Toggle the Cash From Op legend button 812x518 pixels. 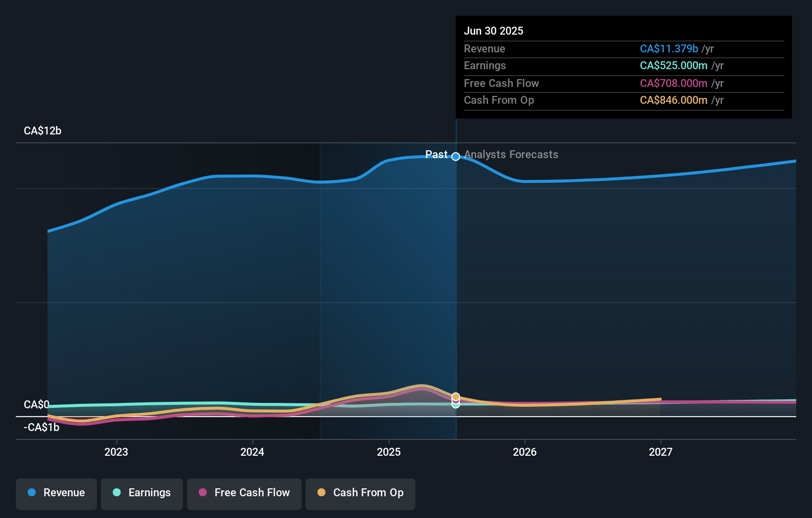pyautogui.click(x=361, y=494)
